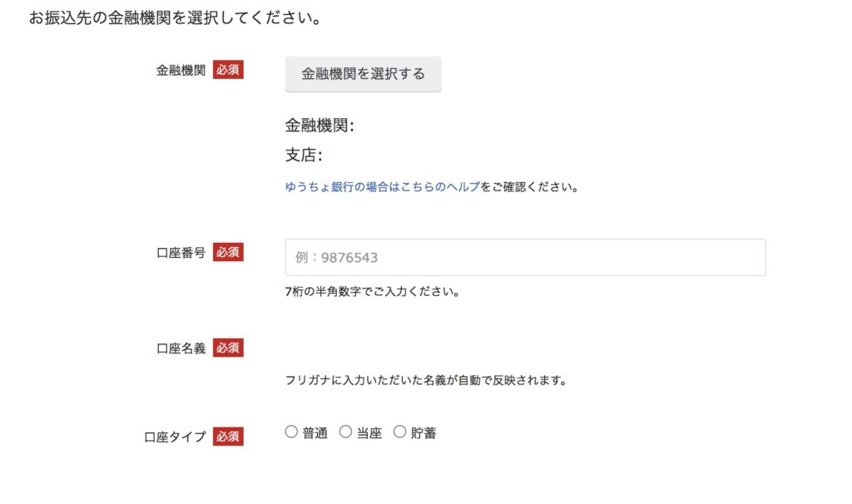Click the 7桁の半角数字でご入力ください hint text

(x=372, y=292)
